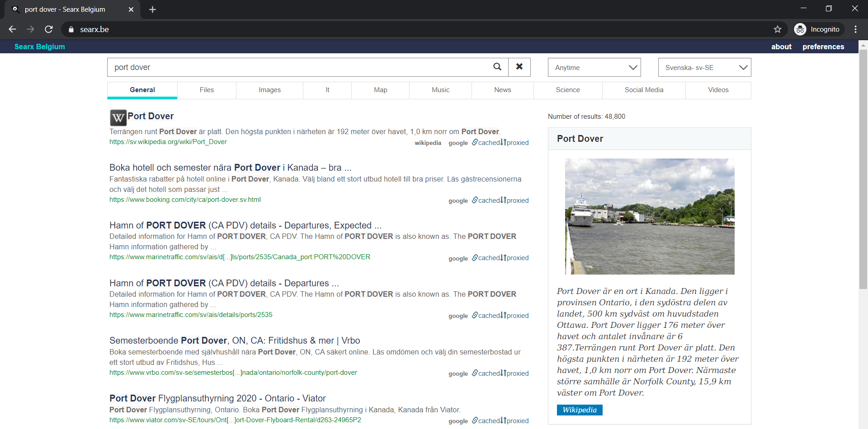Open the booking.com port-dover URL
Screen dimensions: 868x429
(185, 200)
